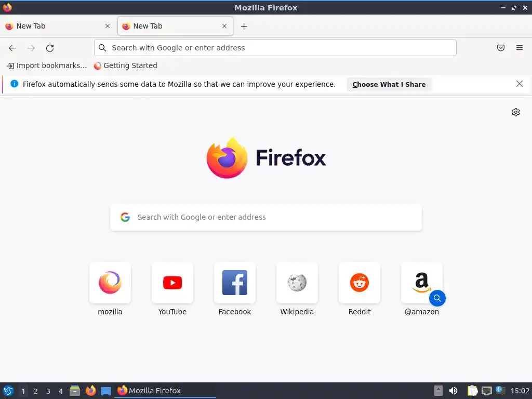Click the notification alert tray icon
This screenshot has width=532, height=399.
pos(500,390)
